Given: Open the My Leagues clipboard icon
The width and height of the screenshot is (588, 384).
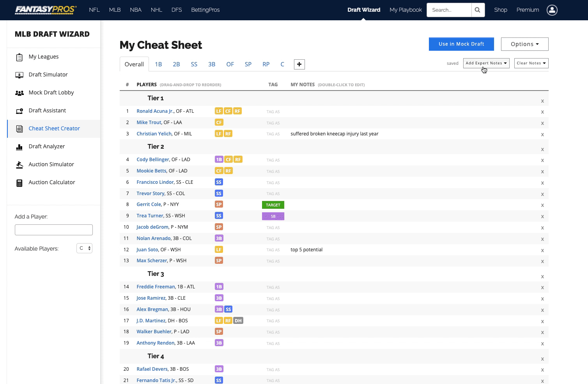Looking at the screenshot, I should point(19,57).
